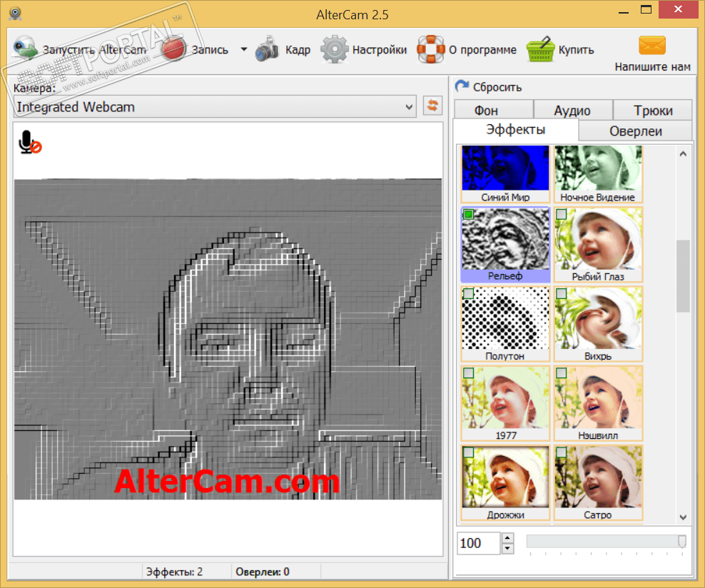Check the 1977 effect checkbox
This screenshot has height=588, width=705.
point(469,372)
